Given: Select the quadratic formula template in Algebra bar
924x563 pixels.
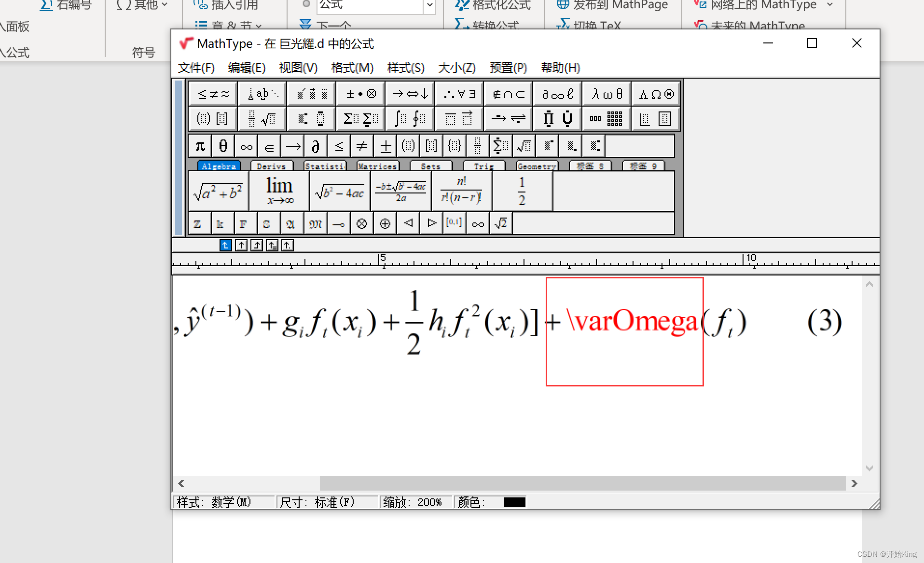Looking at the screenshot, I should (400, 191).
